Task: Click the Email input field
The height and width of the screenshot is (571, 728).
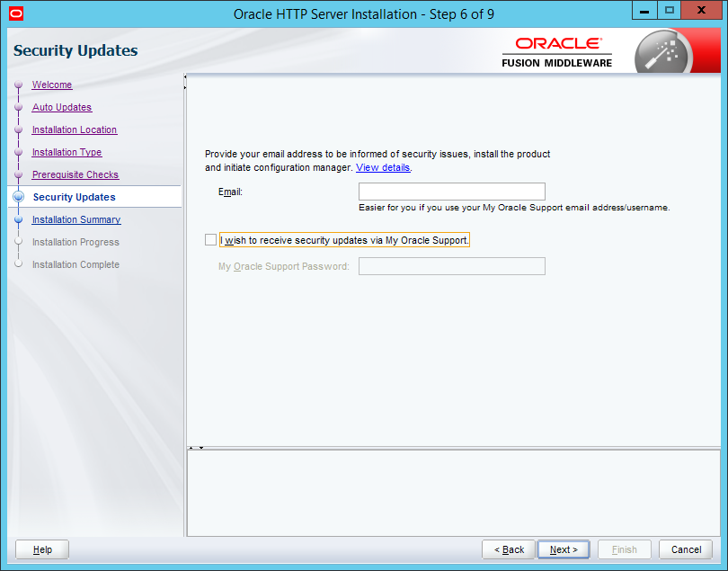Action: (x=451, y=192)
